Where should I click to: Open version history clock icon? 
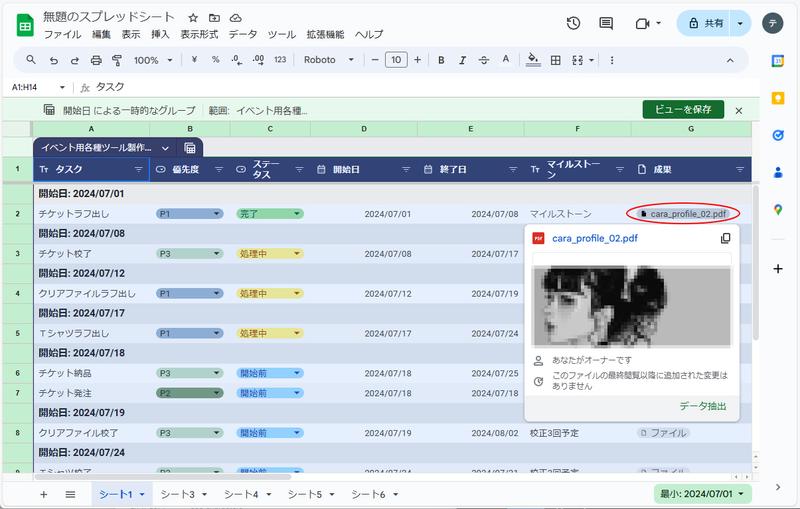tap(573, 23)
